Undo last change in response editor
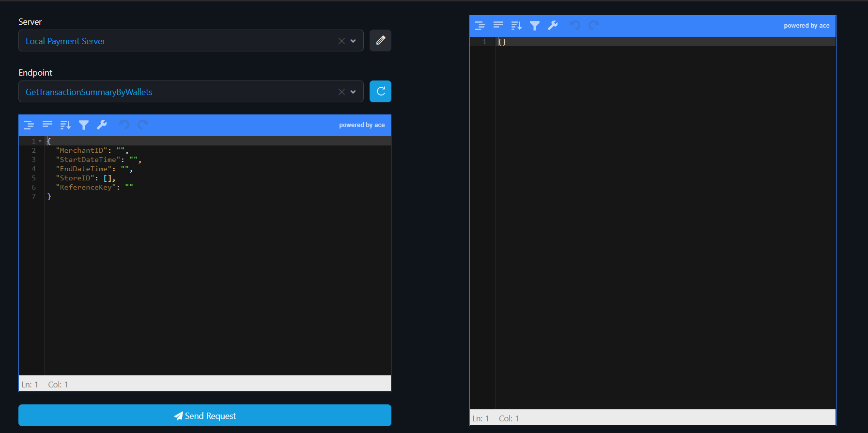 coord(575,26)
